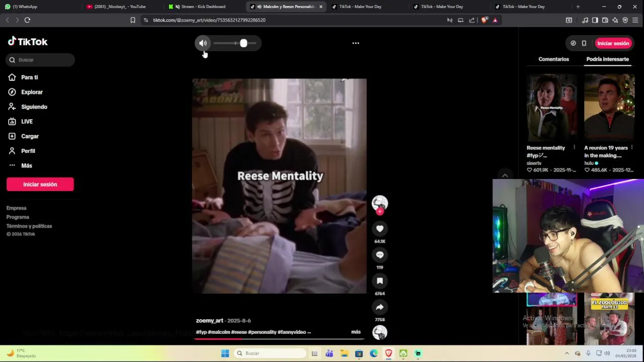Viewport: 644px width, 362px height.
Task: Open the Brave Rewards triangle icon
Action: pyautogui.click(x=495, y=20)
